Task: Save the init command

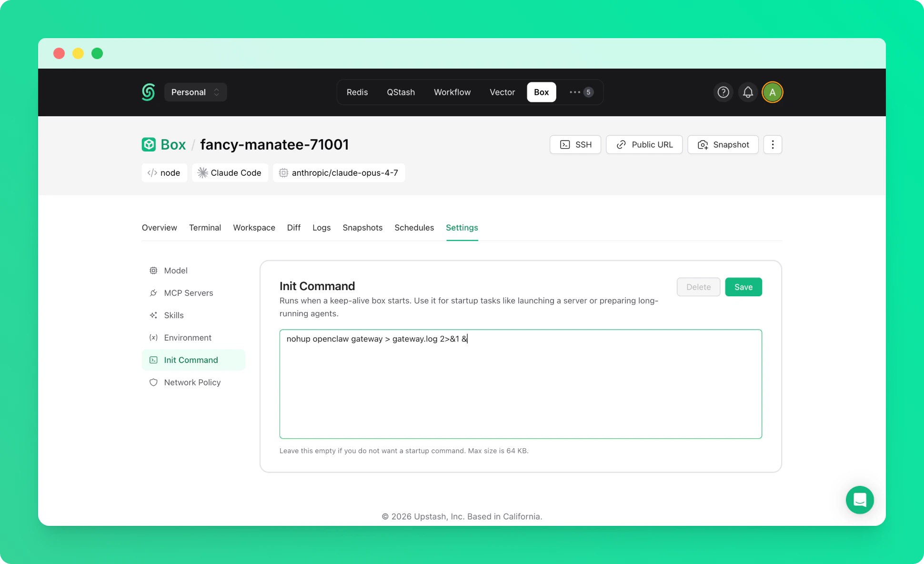Action: [x=743, y=287]
